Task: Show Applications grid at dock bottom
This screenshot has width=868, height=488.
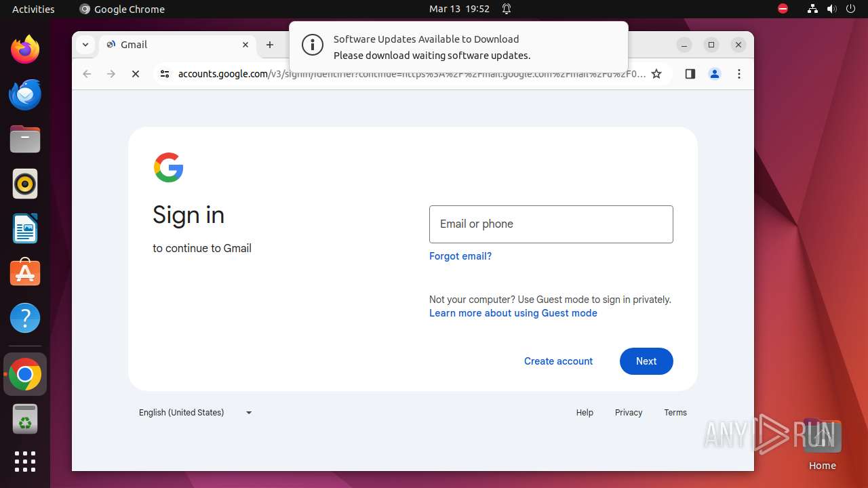Action: (x=25, y=462)
